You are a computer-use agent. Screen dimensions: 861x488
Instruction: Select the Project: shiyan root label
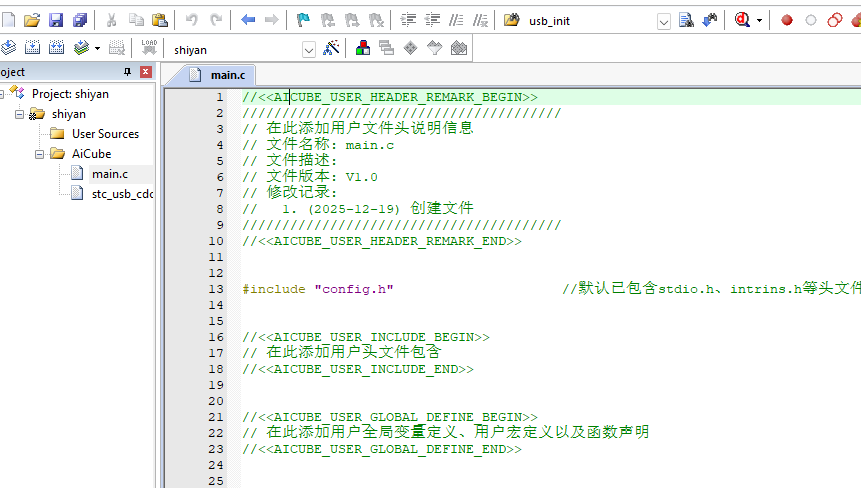(70, 94)
